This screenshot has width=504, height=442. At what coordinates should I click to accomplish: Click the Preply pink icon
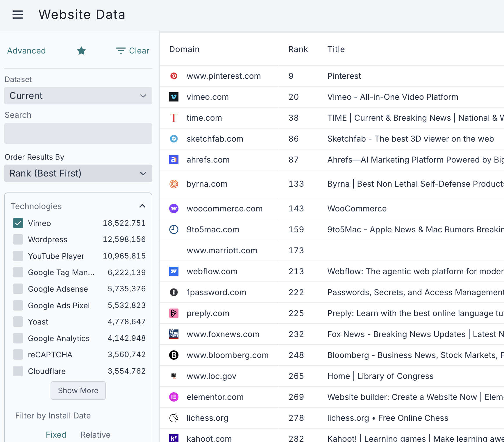pyautogui.click(x=174, y=313)
